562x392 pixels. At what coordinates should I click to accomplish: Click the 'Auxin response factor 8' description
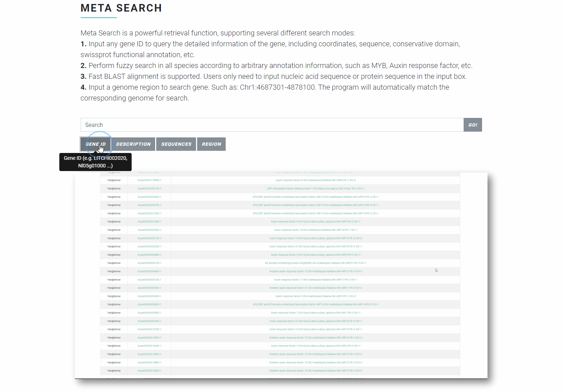click(x=316, y=180)
